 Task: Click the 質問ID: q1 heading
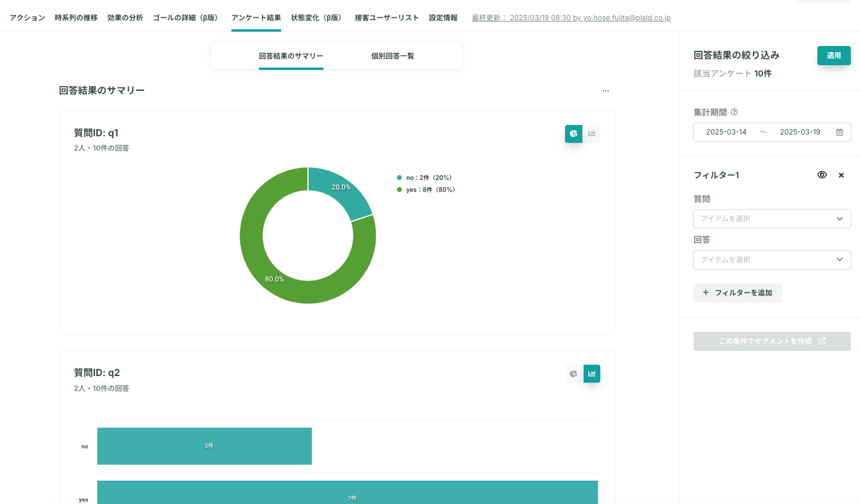click(x=96, y=133)
